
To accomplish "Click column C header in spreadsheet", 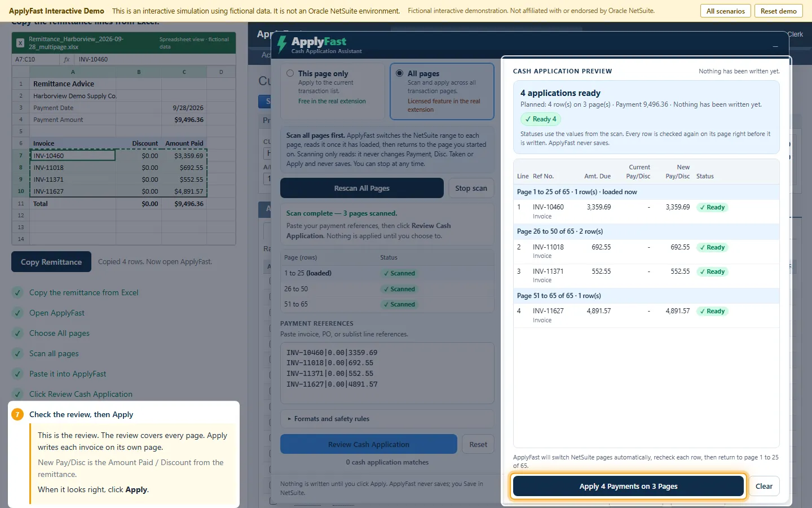I will pyautogui.click(x=184, y=72).
